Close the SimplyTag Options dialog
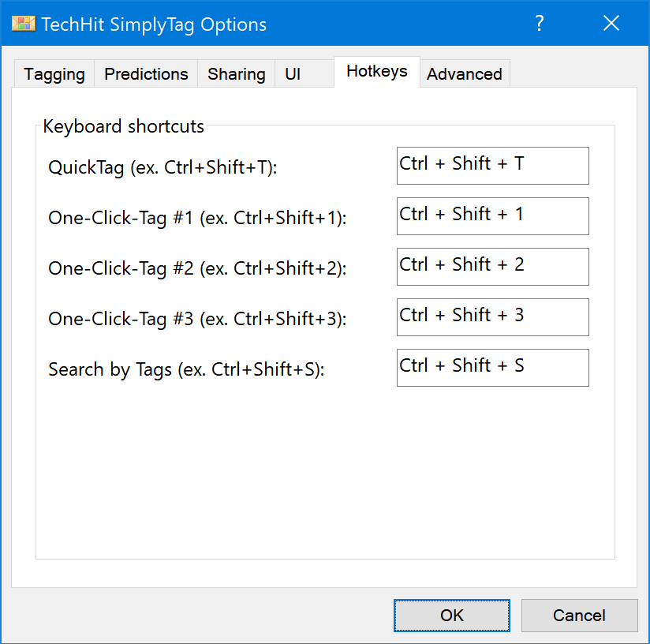The width and height of the screenshot is (650, 644). [611, 23]
